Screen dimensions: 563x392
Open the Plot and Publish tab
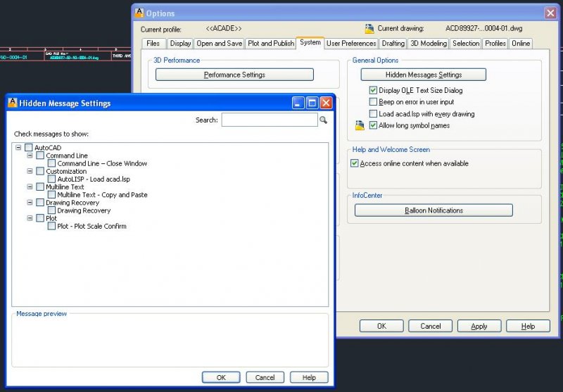[271, 44]
